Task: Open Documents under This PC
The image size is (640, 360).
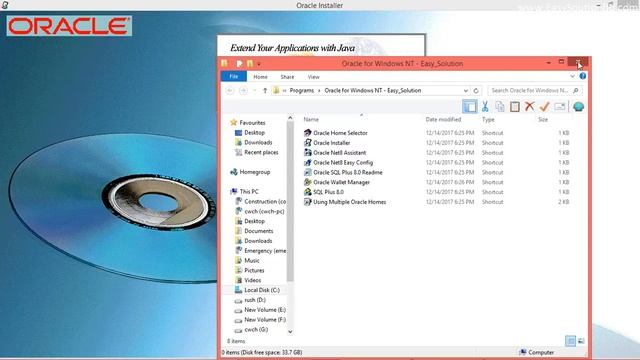Action: 254,231
